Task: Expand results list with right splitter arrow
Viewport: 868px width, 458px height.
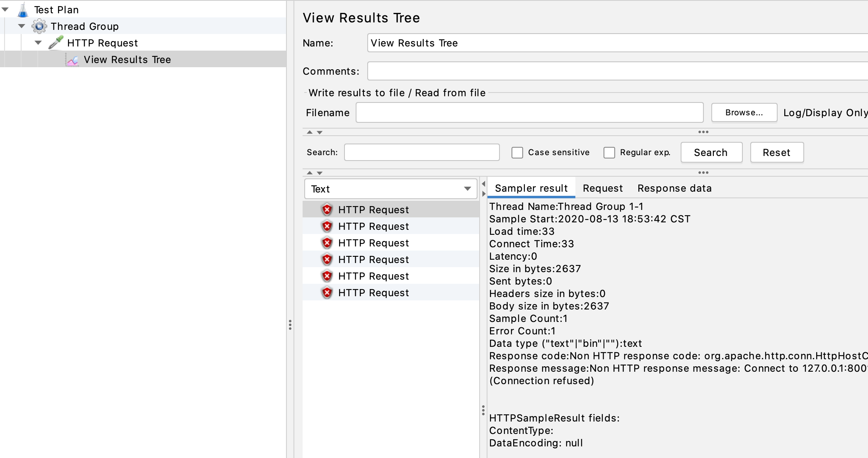Action: click(x=483, y=194)
